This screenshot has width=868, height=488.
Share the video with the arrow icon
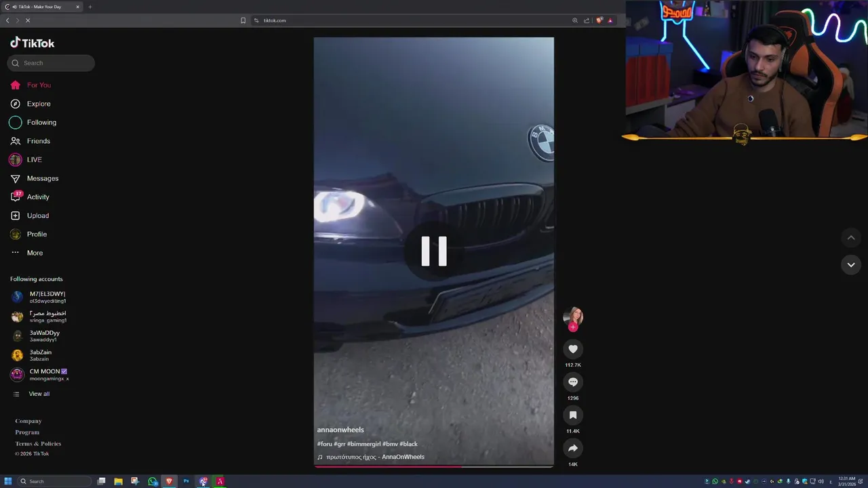pyautogui.click(x=573, y=448)
